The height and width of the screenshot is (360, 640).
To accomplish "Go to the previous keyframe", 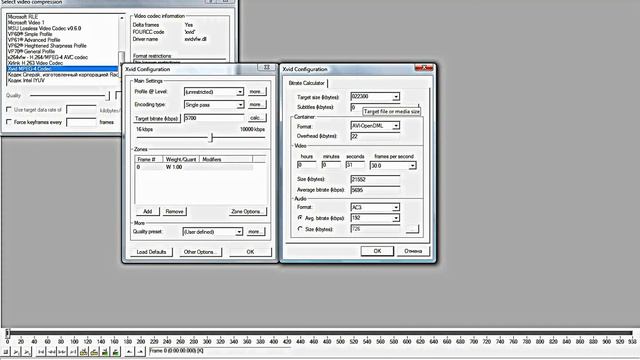I will point(83,351).
